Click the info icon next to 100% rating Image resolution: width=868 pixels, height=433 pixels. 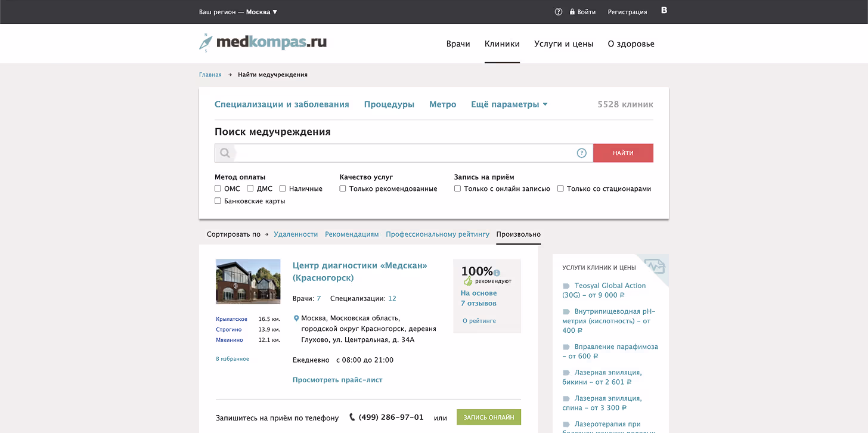tap(497, 273)
